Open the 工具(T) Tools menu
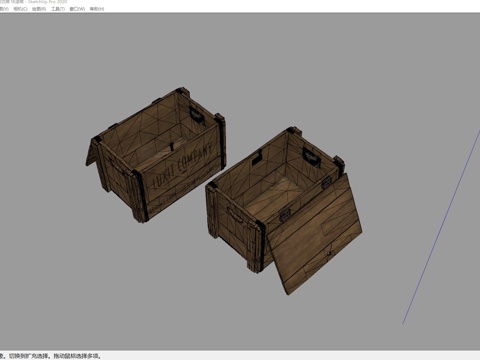 click(x=58, y=9)
